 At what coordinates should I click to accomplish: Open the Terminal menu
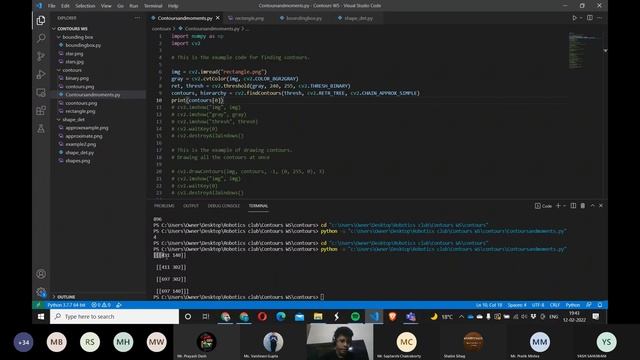(153, 6)
